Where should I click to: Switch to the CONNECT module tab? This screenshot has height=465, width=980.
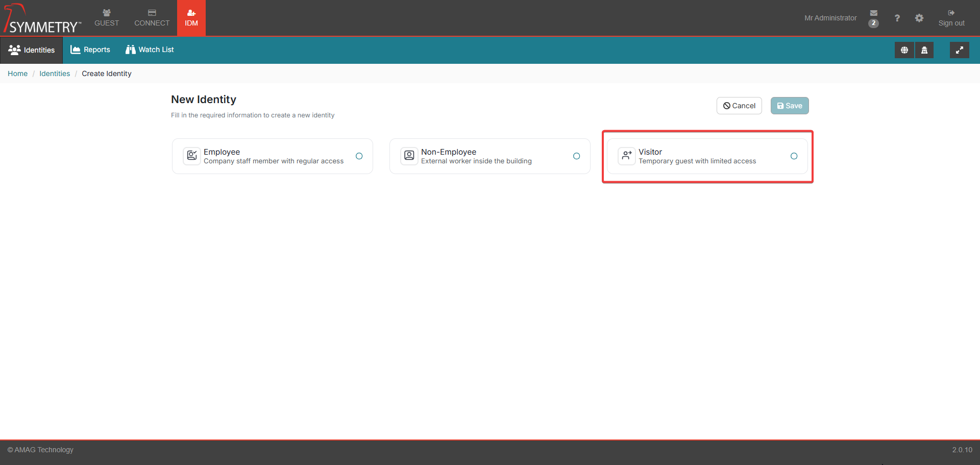pos(152,18)
